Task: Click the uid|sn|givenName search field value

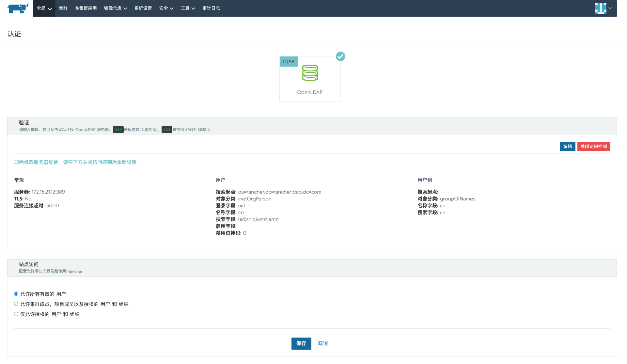Action: coord(258,219)
